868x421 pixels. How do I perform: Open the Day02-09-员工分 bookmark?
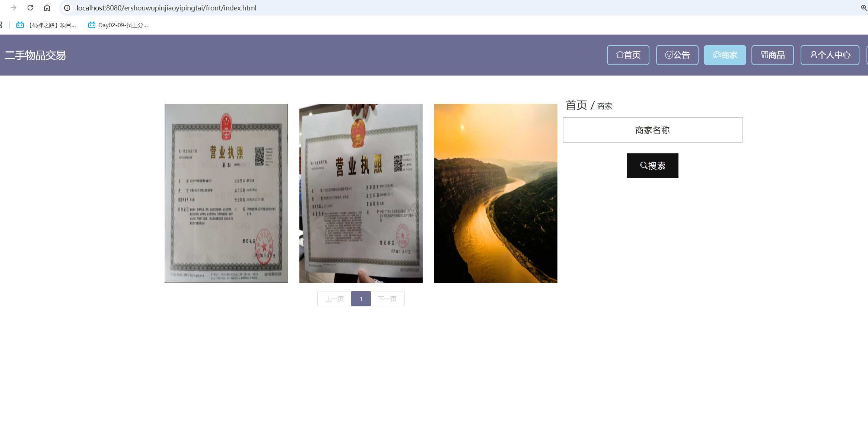pyautogui.click(x=118, y=25)
